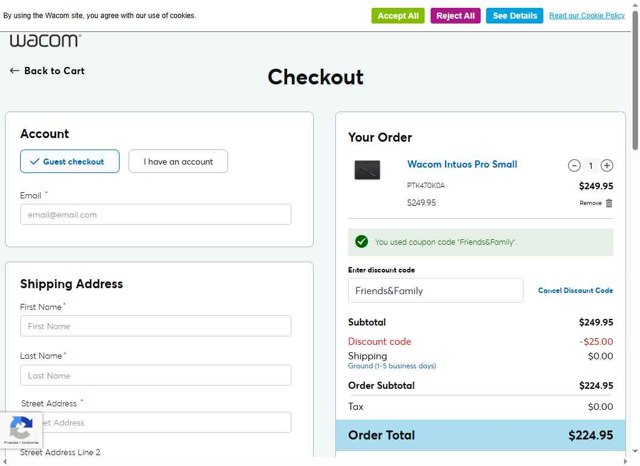Click the Wacom logo
The image size is (640, 466).
[x=45, y=40]
